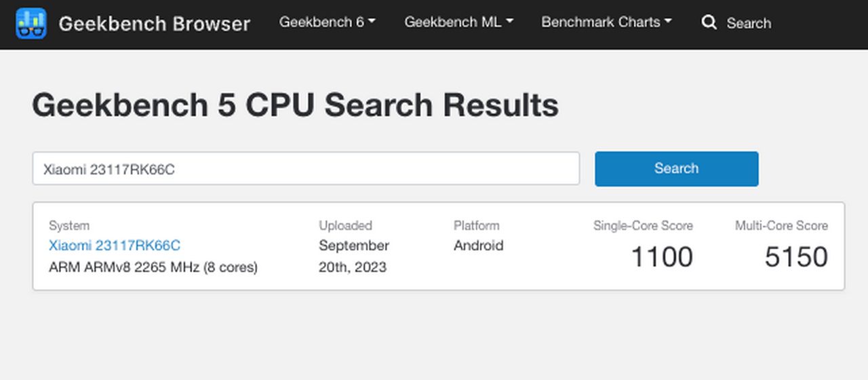
Task: Click the Uploaded column label
Action: pos(346,226)
